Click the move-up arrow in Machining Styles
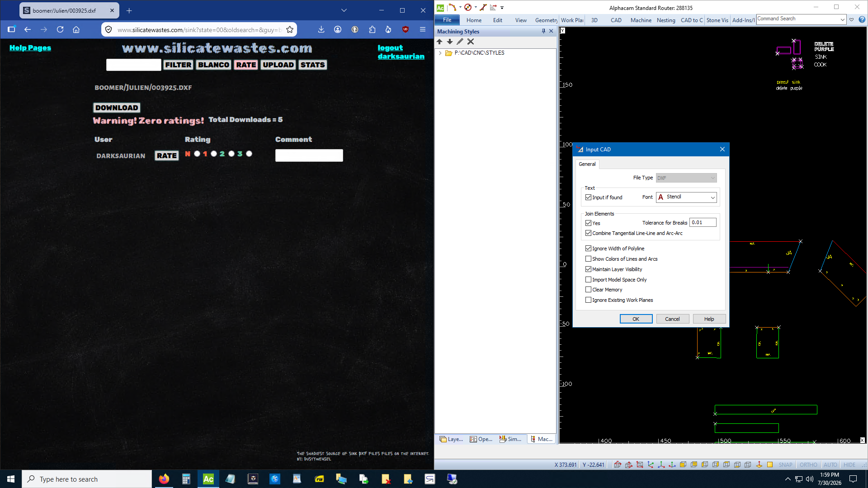Image resolution: width=868 pixels, height=488 pixels. pos(439,42)
